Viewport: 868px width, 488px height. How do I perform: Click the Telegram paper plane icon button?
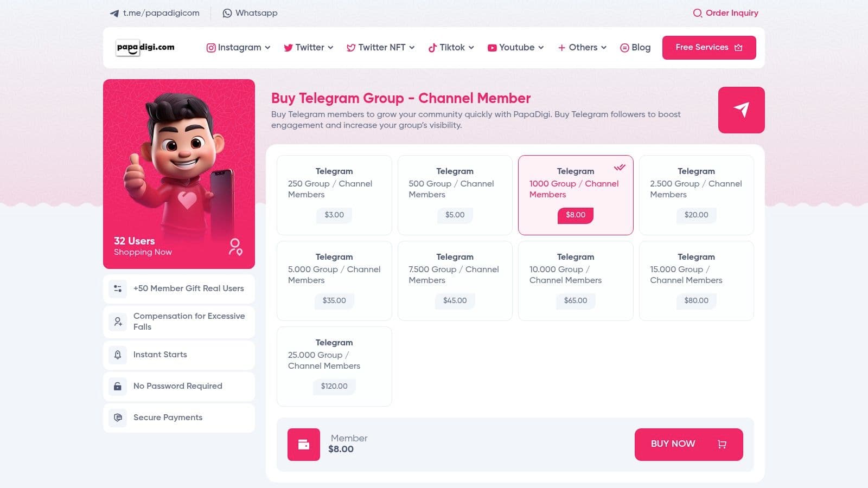741,110
